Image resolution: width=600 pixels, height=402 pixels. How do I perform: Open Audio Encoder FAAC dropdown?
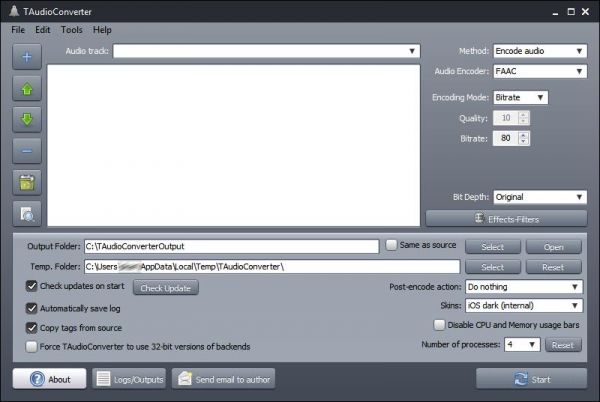click(x=540, y=71)
